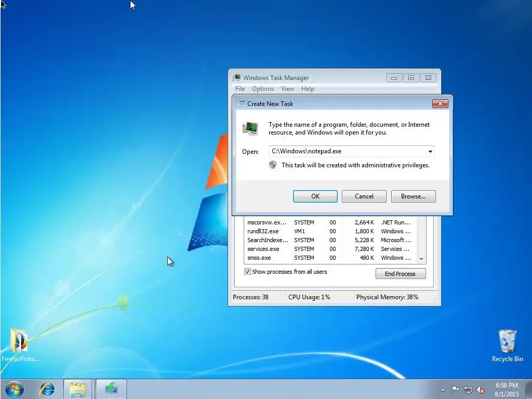Maximize the Task Manager window
This screenshot has height=399, width=532.
411,78
